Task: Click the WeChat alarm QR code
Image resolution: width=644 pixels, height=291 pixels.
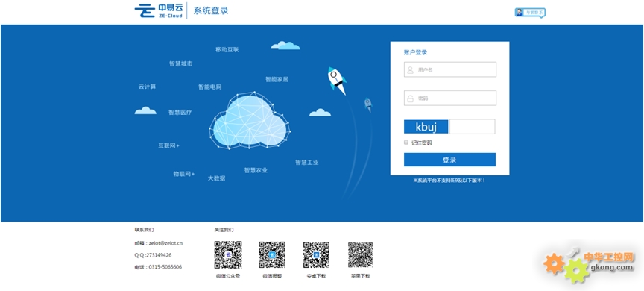Action: pyautogui.click(x=272, y=255)
